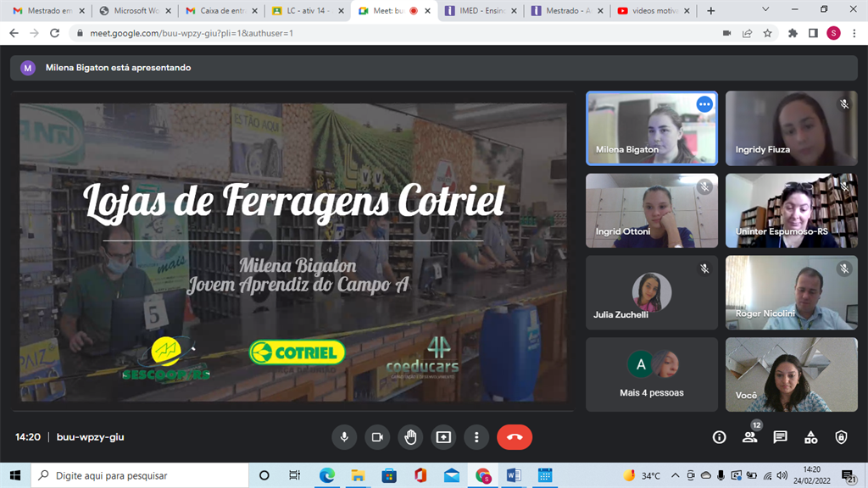This screenshot has height=488, width=868.
Task: Open the volume control in tray
Action: (x=782, y=475)
